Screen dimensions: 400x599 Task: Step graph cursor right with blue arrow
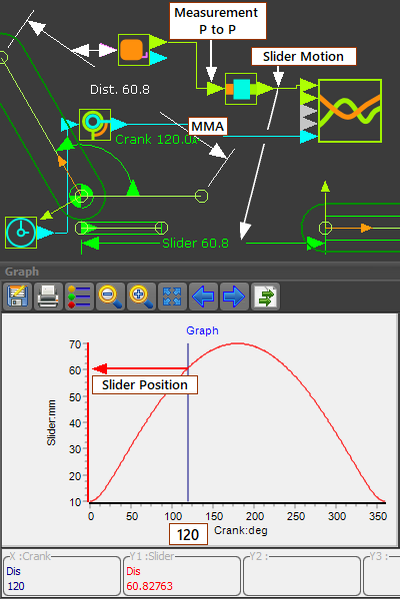(x=234, y=296)
